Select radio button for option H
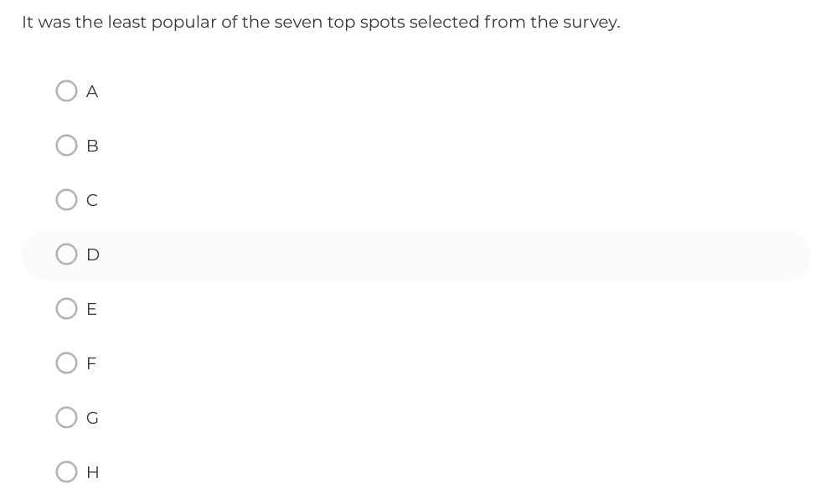 [66, 472]
